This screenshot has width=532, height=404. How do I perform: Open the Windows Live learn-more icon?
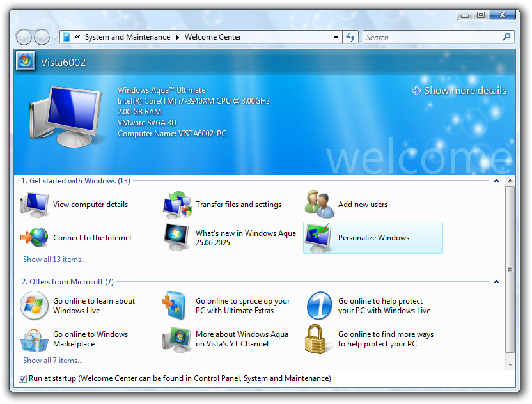[35, 306]
